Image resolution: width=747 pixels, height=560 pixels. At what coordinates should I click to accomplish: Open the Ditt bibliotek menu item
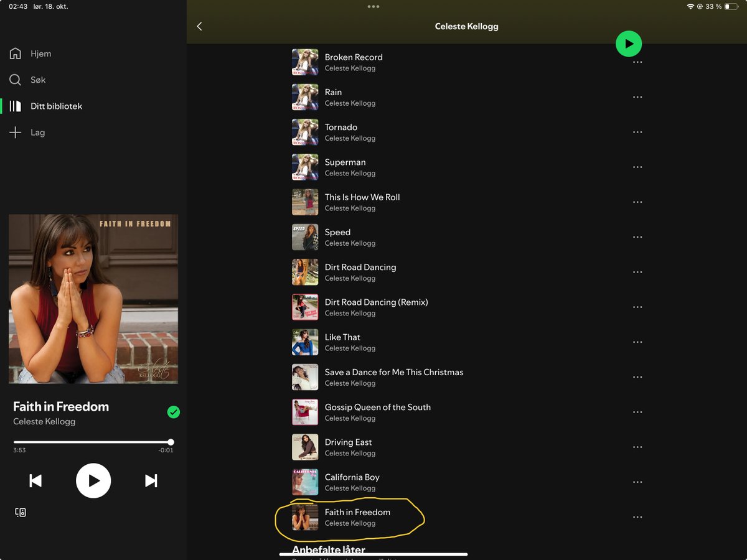click(57, 106)
